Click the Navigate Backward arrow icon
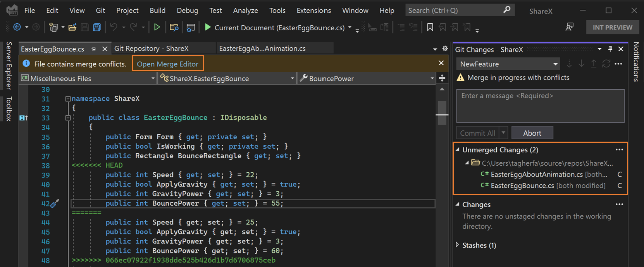644x267 pixels. [x=17, y=27]
